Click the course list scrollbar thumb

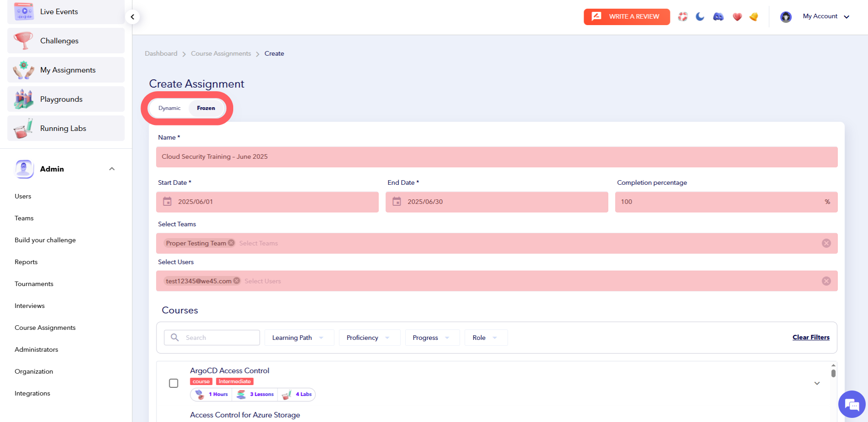[833, 373]
